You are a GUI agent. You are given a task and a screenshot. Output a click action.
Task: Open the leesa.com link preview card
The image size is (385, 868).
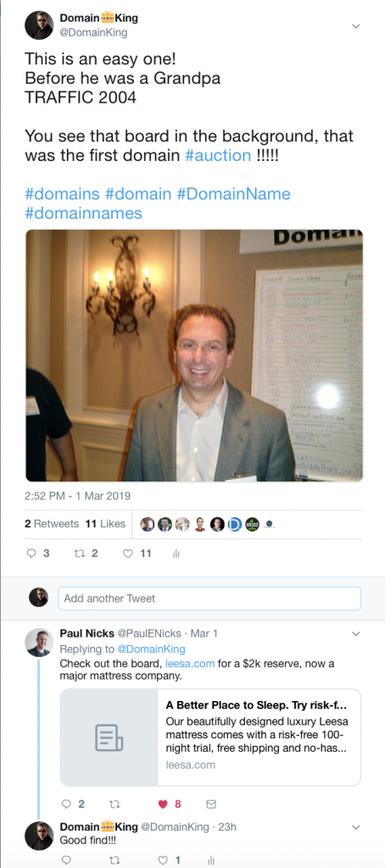click(x=210, y=737)
